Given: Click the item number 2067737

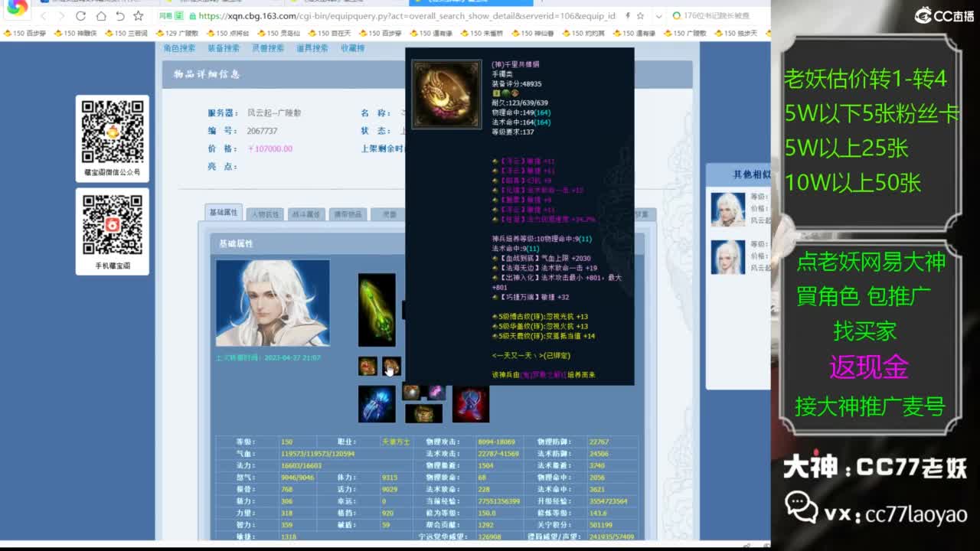Looking at the screenshot, I should [x=263, y=131].
